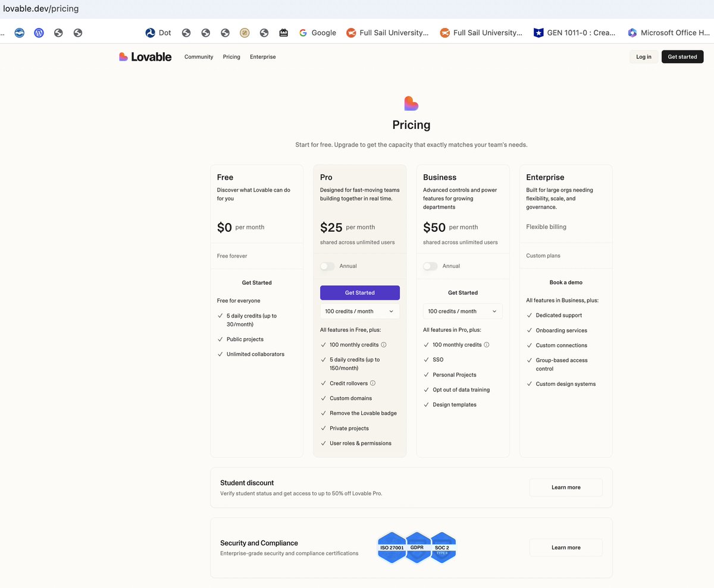Open the Google bookmark

point(317,33)
